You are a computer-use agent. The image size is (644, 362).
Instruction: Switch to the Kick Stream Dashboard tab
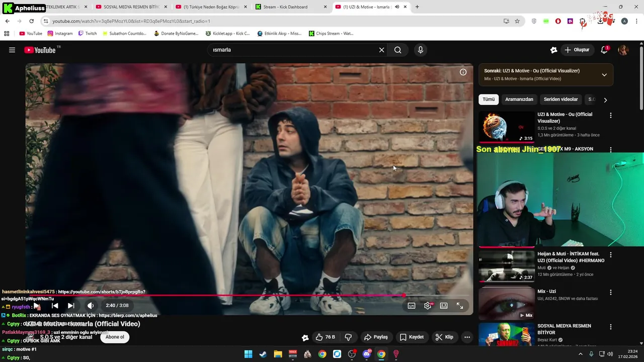click(291, 7)
